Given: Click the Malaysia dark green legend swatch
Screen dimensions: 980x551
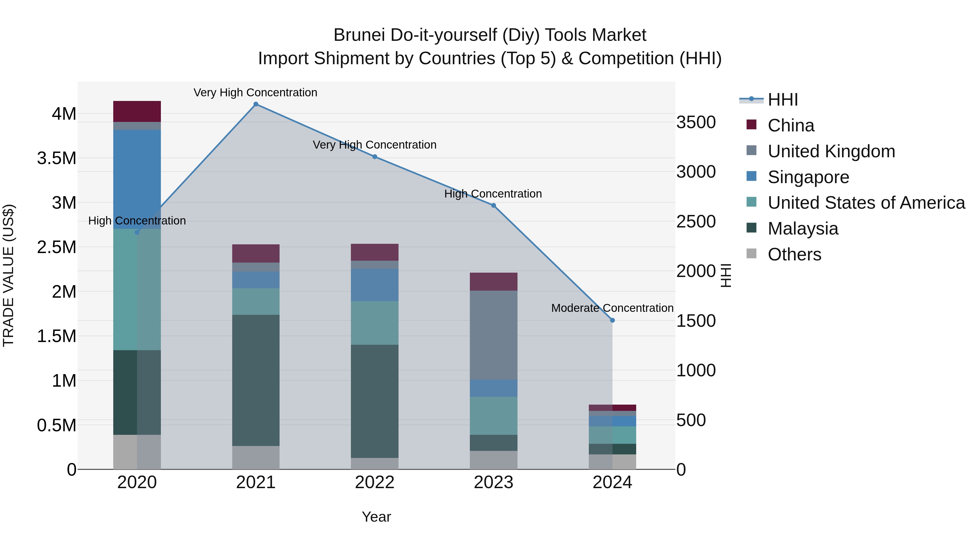Looking at the screenshot, I should [x=751, y=228].
